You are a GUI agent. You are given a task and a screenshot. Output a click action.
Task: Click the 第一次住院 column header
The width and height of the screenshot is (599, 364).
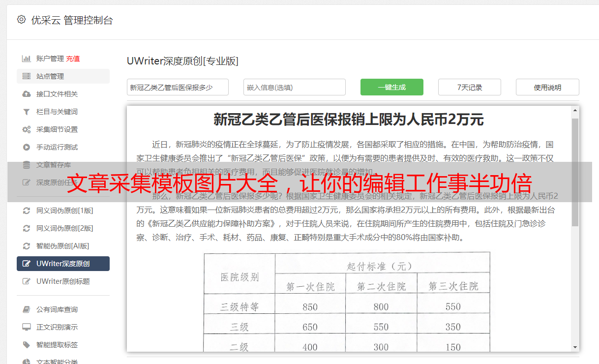310,286
